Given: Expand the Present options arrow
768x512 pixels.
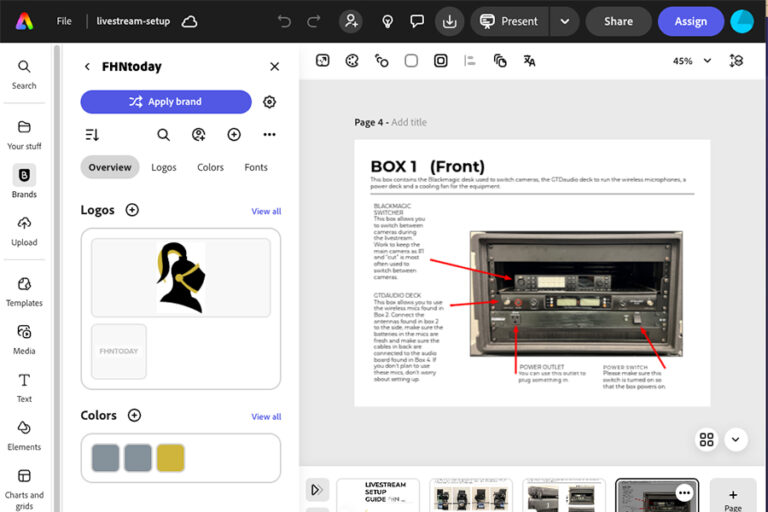Looking at the screenshot, I should coord(565,21).
